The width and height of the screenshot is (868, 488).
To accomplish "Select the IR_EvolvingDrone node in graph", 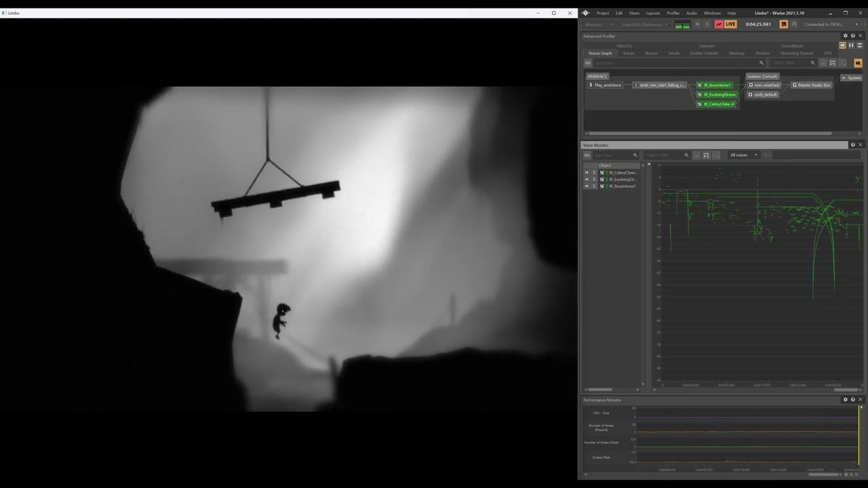I will 716,95.
